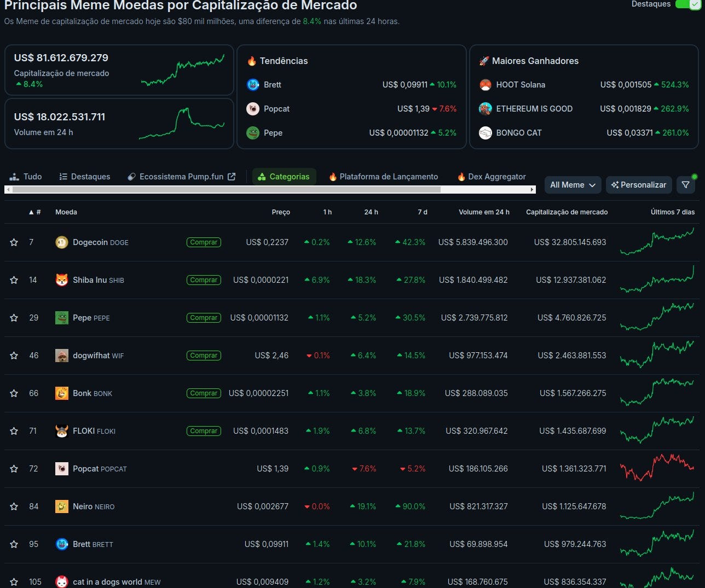
Task: Click the market cap sparkline chart
Action: click(x=183, y=69)
